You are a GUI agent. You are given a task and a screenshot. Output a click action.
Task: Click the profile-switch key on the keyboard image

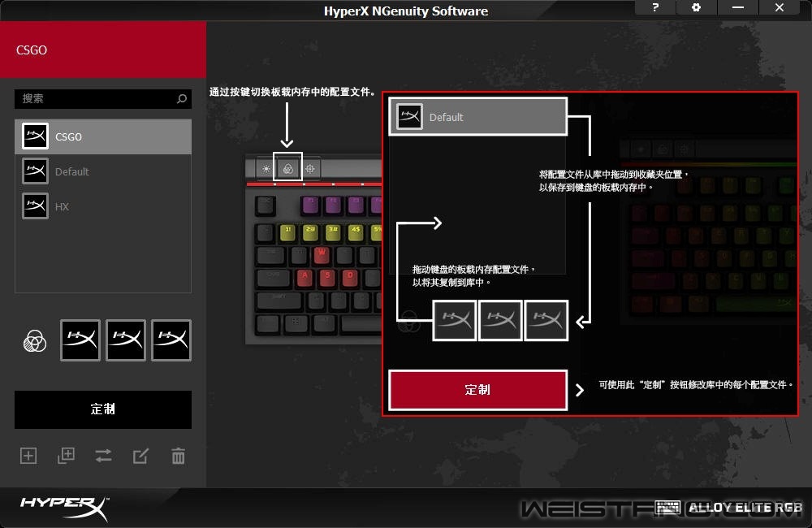pyautogui.click(x=288, y=167)
